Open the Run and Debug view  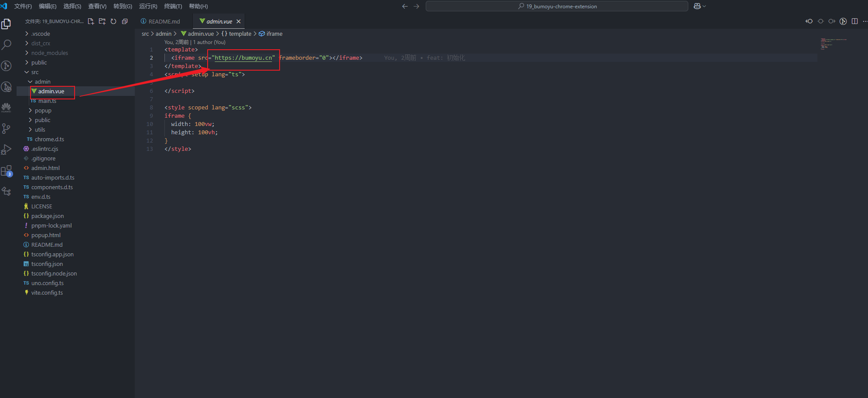[x=6, y=150]
